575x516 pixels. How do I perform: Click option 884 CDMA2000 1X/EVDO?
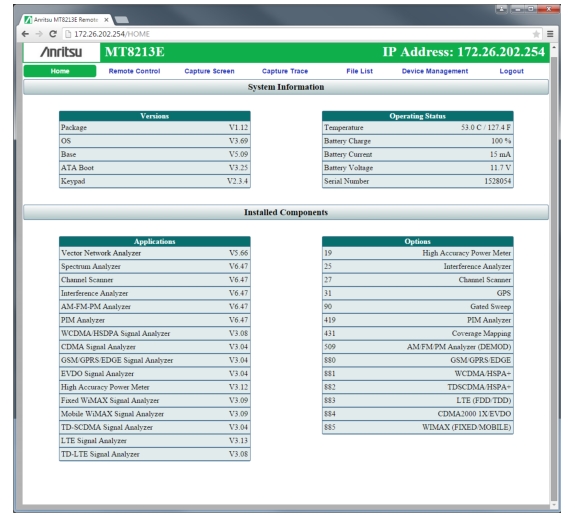coord(418,414)
